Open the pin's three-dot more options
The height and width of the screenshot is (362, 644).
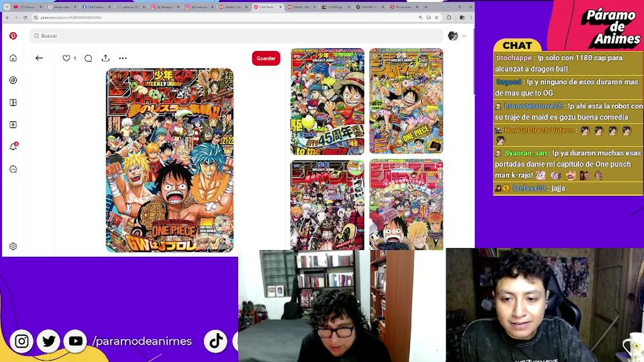(123, 58)
